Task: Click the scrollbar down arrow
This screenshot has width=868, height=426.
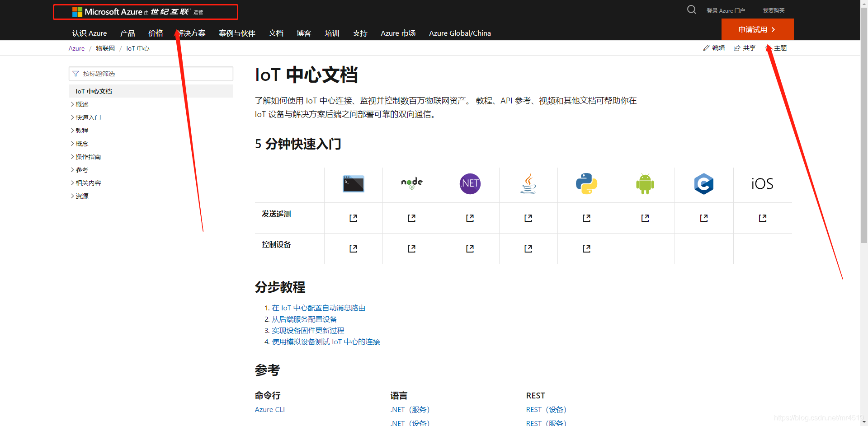Action: (864, 422)
